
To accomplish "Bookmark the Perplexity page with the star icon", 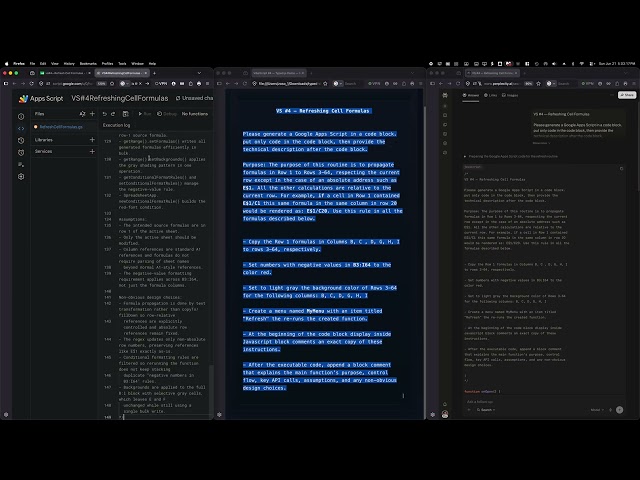I will click(x=538, y=84).
